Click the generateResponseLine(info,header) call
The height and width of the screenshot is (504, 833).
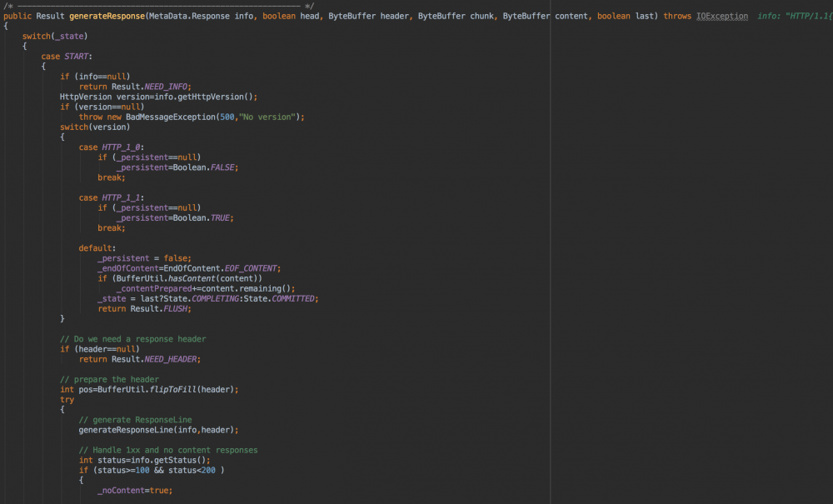coord(158,430)
